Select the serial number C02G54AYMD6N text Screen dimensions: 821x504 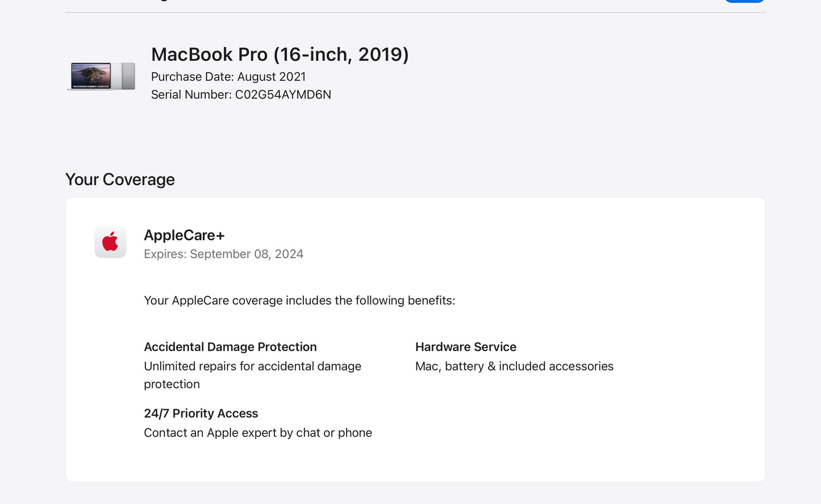(240, 94)
